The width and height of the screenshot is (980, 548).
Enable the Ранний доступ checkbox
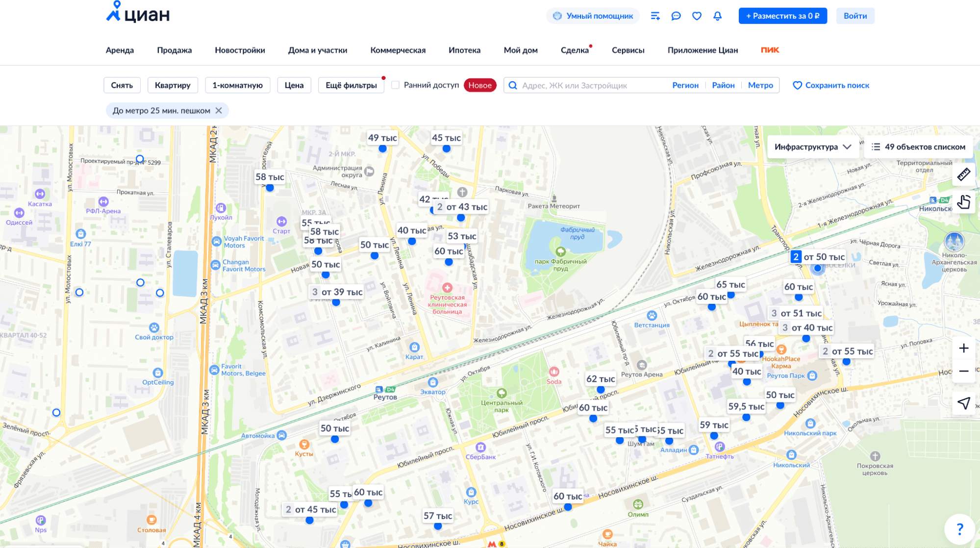(x=396, y=85)
